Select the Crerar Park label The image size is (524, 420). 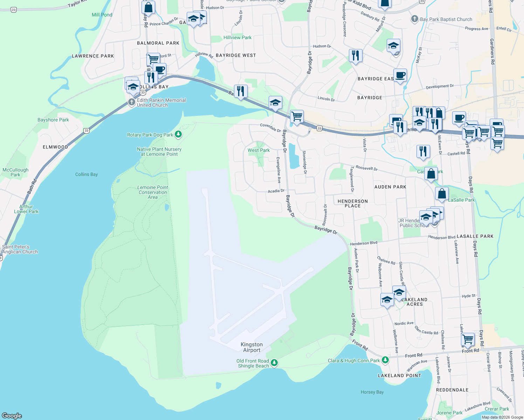(497, 409)
